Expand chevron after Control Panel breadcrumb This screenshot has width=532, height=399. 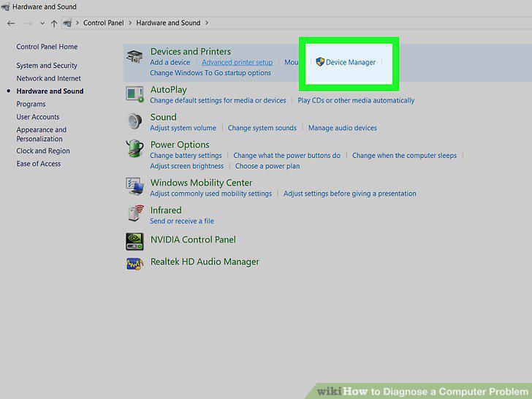pos(130,23)
